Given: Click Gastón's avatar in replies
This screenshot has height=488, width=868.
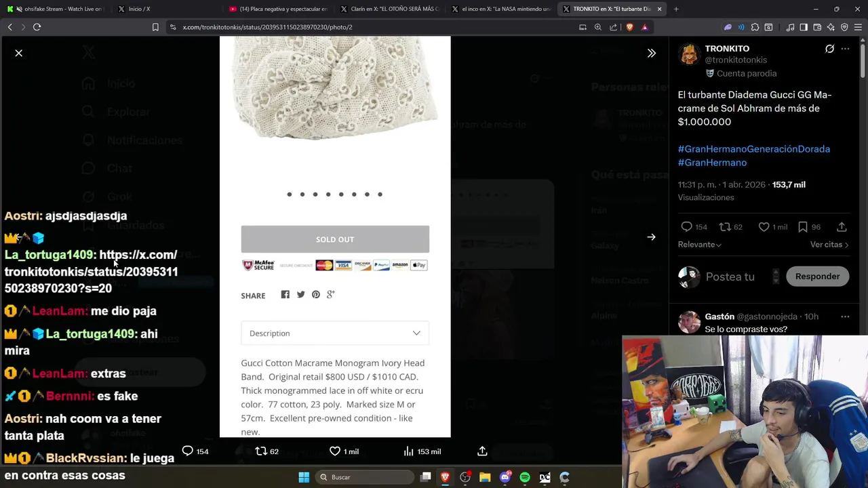Looking at the screenshot, I should pyautogui.click(x=689, y=323).
